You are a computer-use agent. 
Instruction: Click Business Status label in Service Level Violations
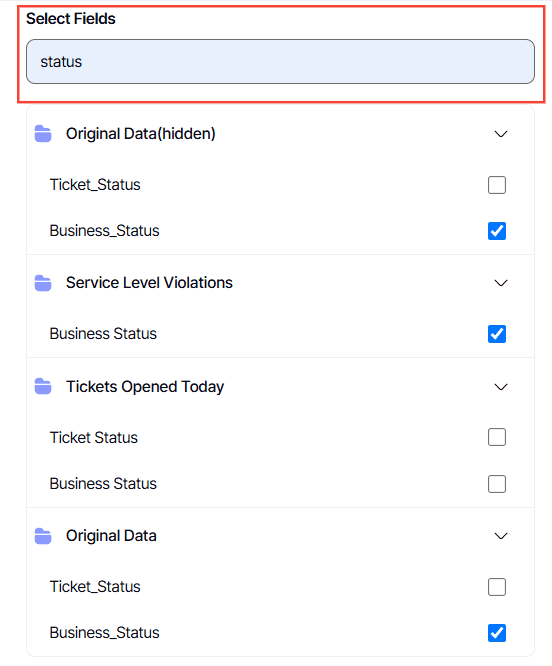pyautogui.click(x=103, y=334)
